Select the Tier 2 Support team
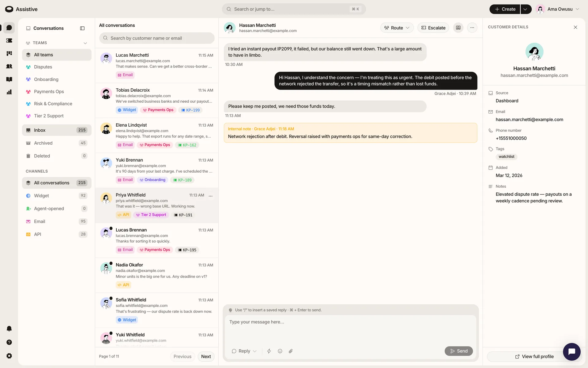The height and width of the screenshot is (368, 588). point(57,116)
